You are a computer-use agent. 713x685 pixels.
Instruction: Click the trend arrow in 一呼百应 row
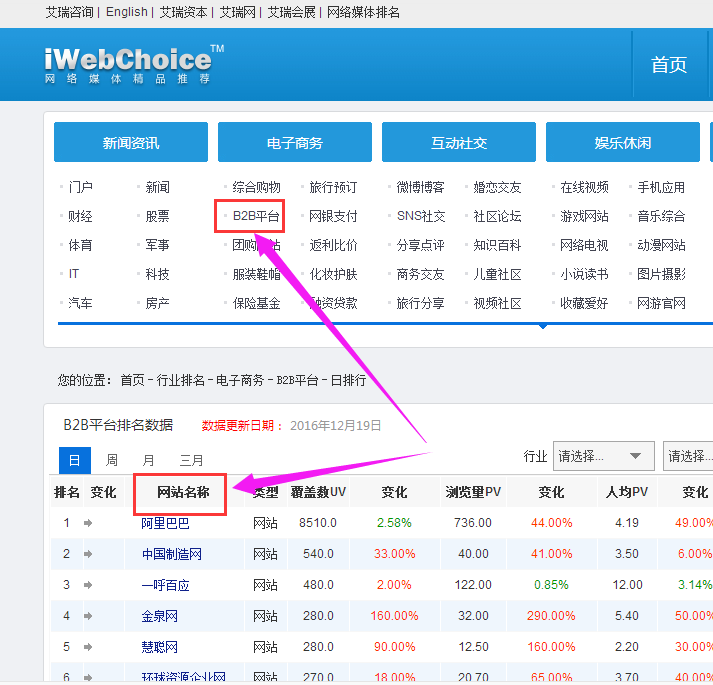88,585
